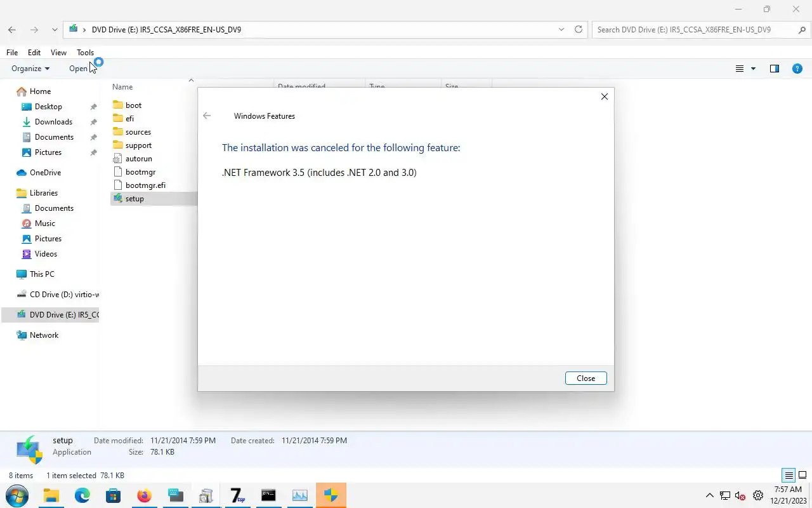Select the autorun file

pyautogui.click(x=138, y=159)
